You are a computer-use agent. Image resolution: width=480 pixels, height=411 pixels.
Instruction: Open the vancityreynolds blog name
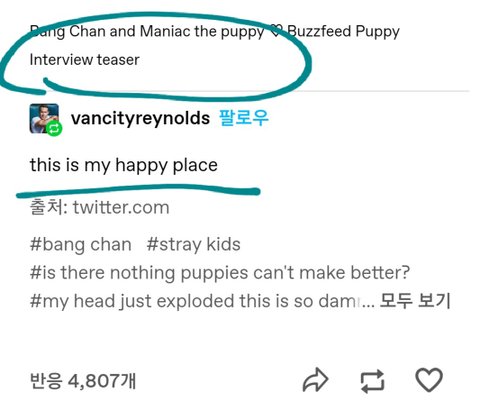pyautogui.click(x=140, y=118)
